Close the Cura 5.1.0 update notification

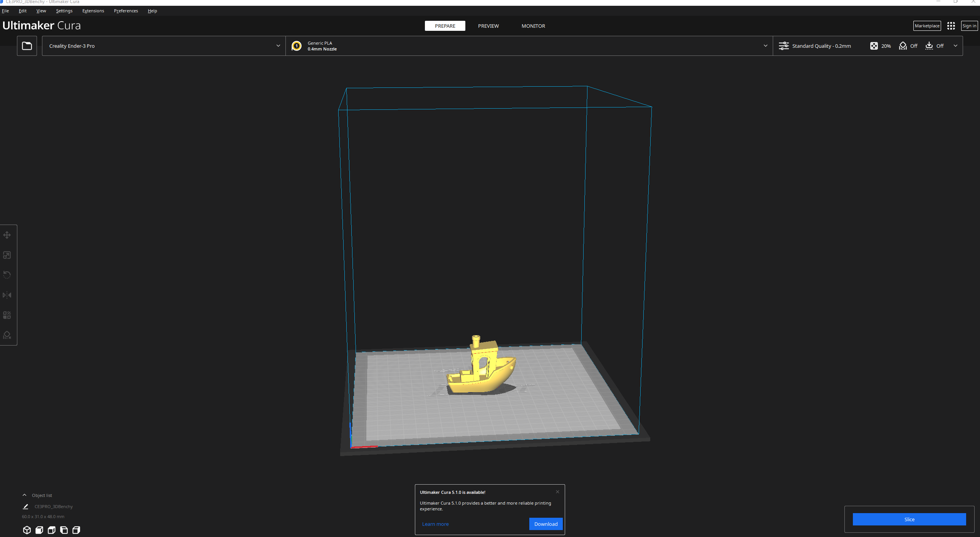[x=557, y=492]
